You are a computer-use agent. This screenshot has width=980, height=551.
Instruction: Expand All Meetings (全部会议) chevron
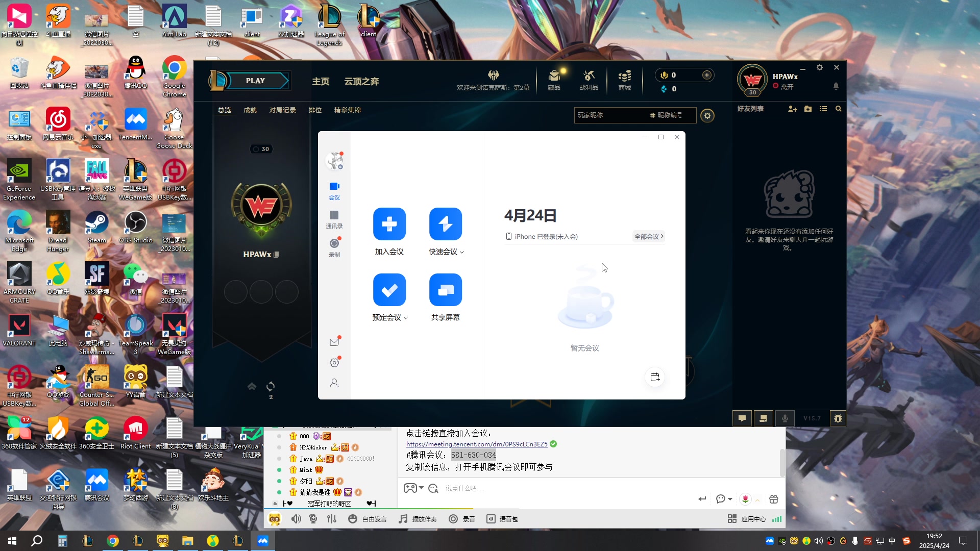[x=662, y=236]
